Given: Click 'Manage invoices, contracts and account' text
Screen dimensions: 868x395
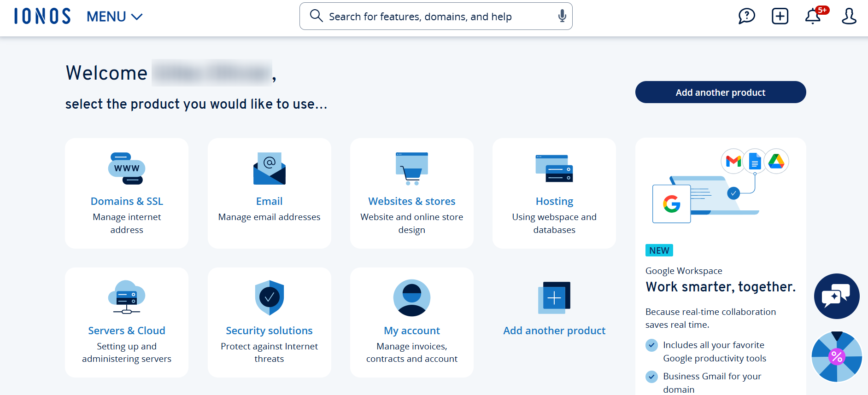Looking at the screenshot, I should 412,353.
